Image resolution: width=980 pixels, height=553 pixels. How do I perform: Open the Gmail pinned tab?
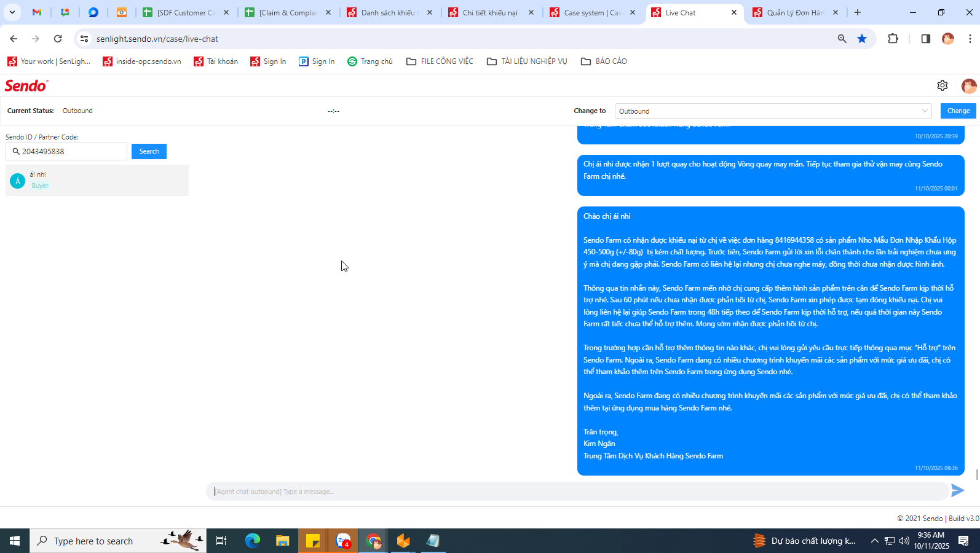(37, 12)
